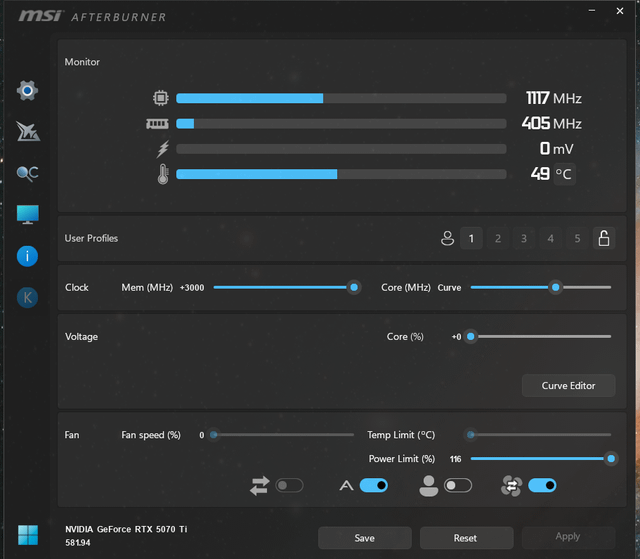The width and height of the screenshot is (640, 559).
Task: Open the hardware monitor screen icon
Action: [28, 214]
